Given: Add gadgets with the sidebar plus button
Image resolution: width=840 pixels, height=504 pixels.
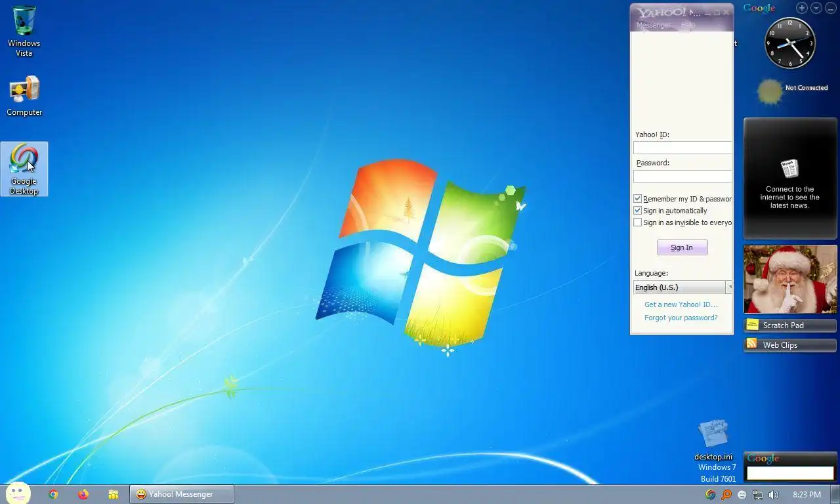Looking at the screenshot, I should point(802,8).
